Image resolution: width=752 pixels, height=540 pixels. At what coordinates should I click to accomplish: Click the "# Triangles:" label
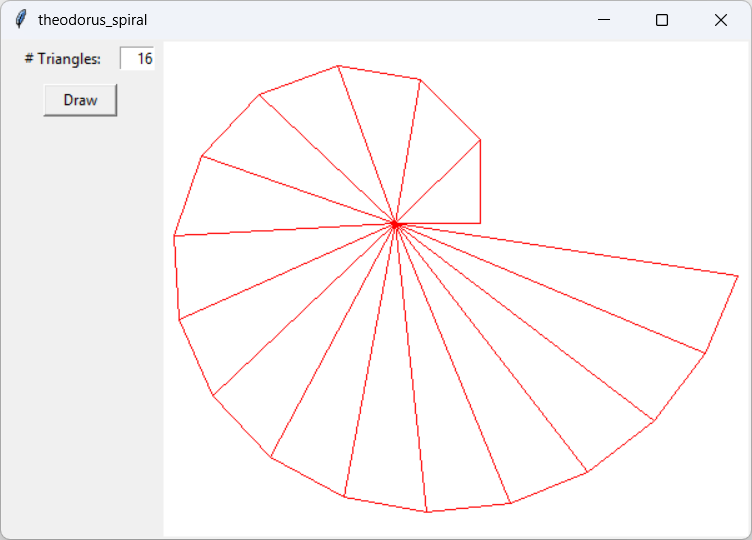(63, 59)
